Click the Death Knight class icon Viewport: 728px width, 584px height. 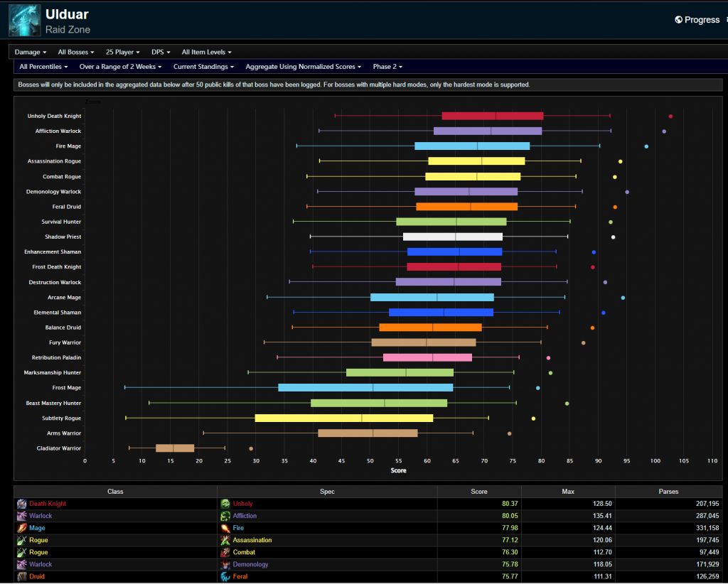[x=22, y=504]
